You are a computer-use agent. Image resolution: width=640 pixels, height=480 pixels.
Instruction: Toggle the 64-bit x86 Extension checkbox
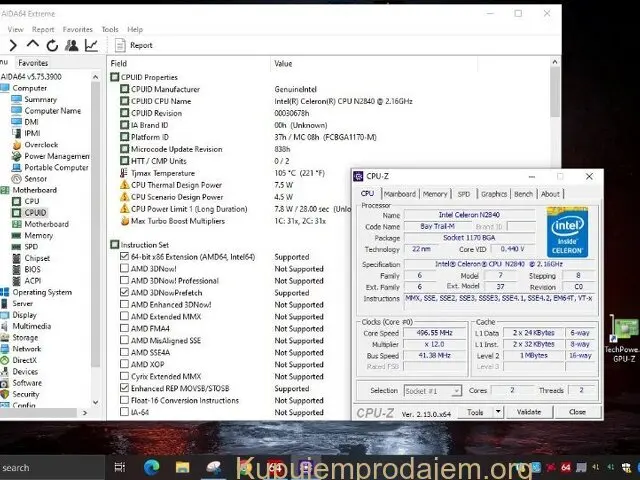124,257
